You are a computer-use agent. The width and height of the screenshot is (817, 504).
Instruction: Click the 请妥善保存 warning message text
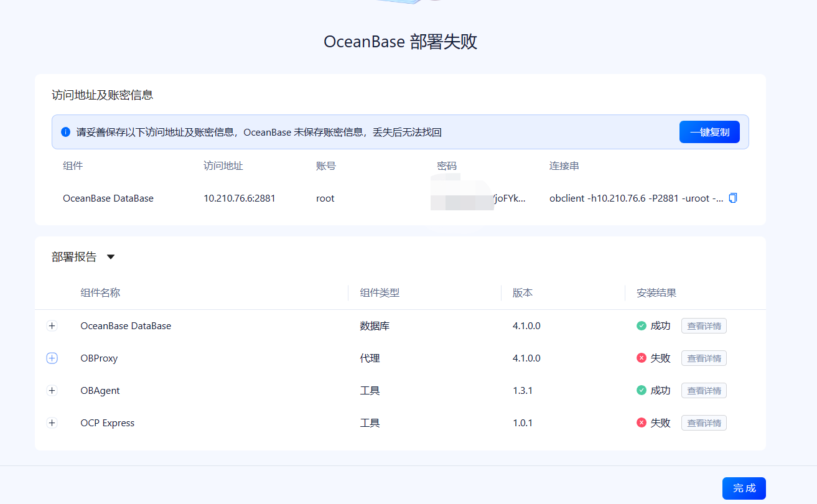click(x=259, y=133)
